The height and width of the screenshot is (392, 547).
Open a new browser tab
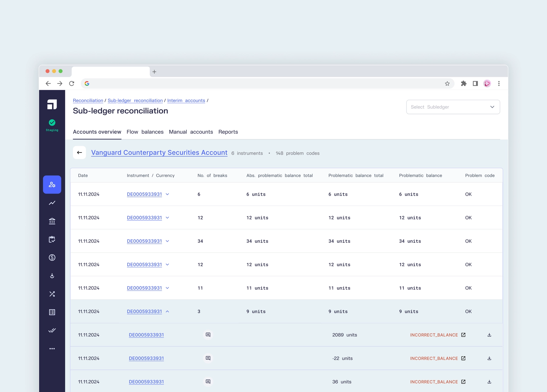154,72
